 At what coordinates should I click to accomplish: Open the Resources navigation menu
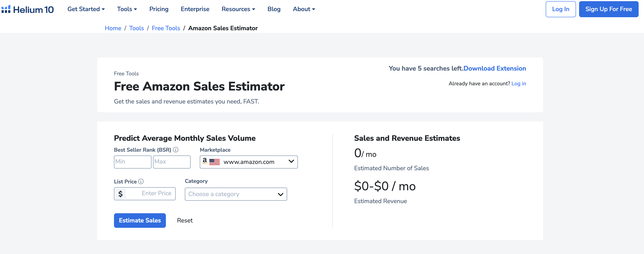pyautogui.click(x=238, y=9)
